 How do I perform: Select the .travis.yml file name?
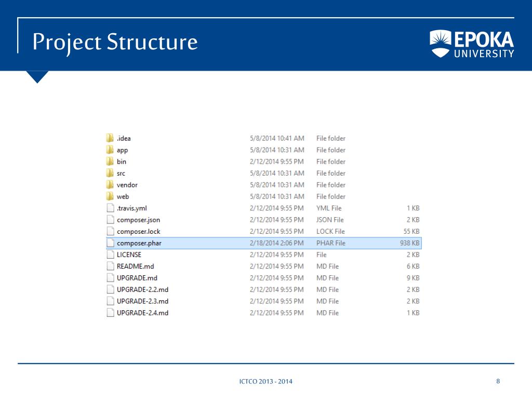click(x=131, y=208)
